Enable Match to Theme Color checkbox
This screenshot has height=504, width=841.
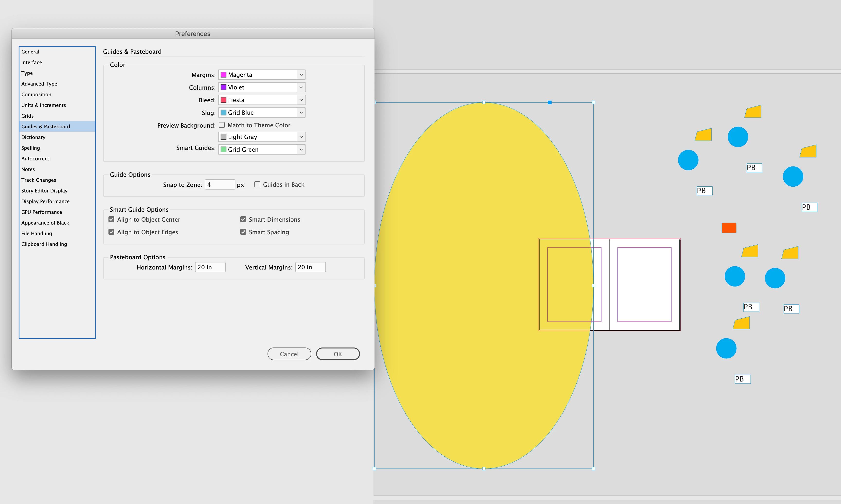(x=222, y=125)
